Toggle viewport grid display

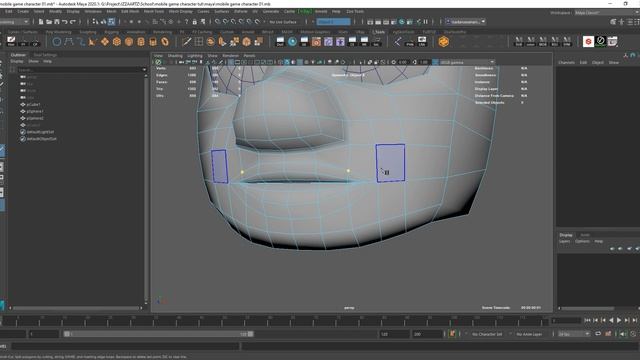(231, 62)
